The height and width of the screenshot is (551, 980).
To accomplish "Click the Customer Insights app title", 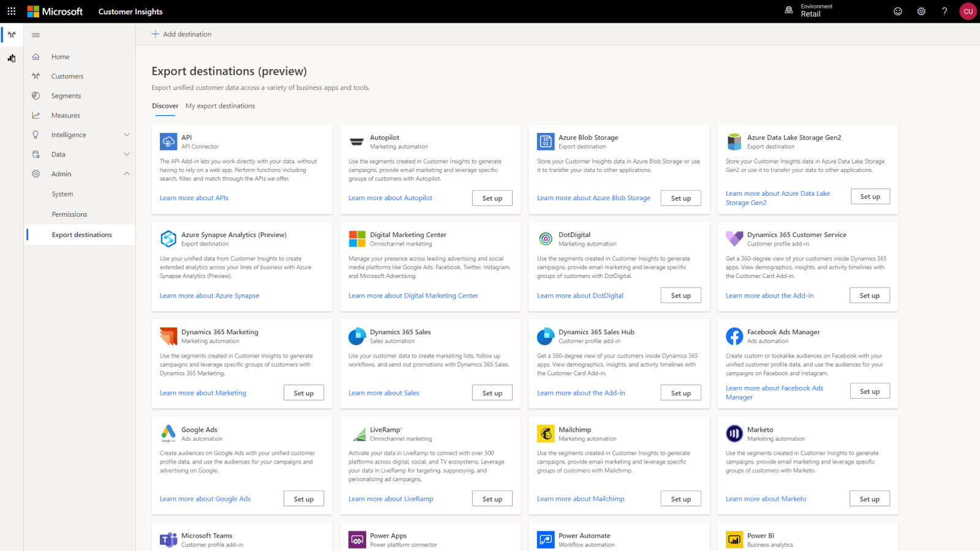I will click(x=130, y=12).
